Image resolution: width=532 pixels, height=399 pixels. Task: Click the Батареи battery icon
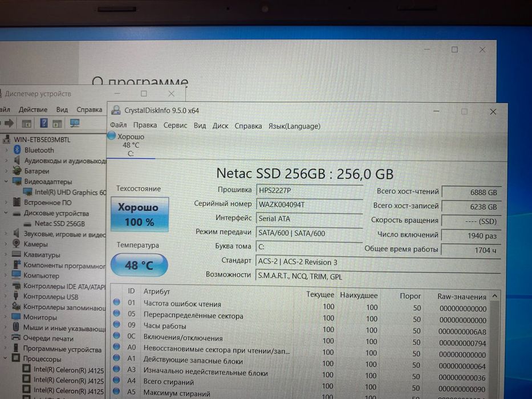pyautogui.click(x=17, y=170)
